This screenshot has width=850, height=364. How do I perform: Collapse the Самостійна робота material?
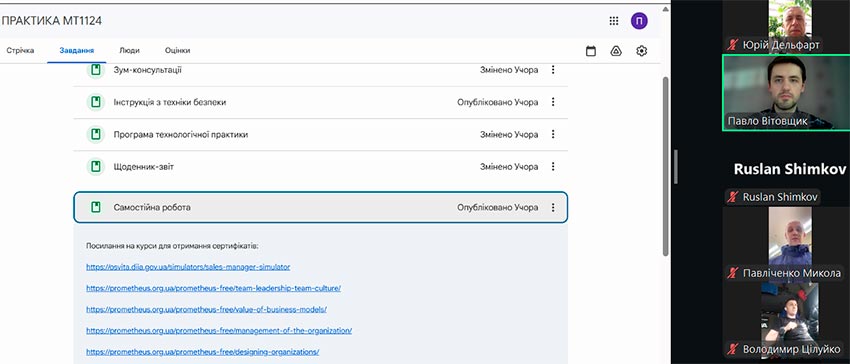point(320,207)
